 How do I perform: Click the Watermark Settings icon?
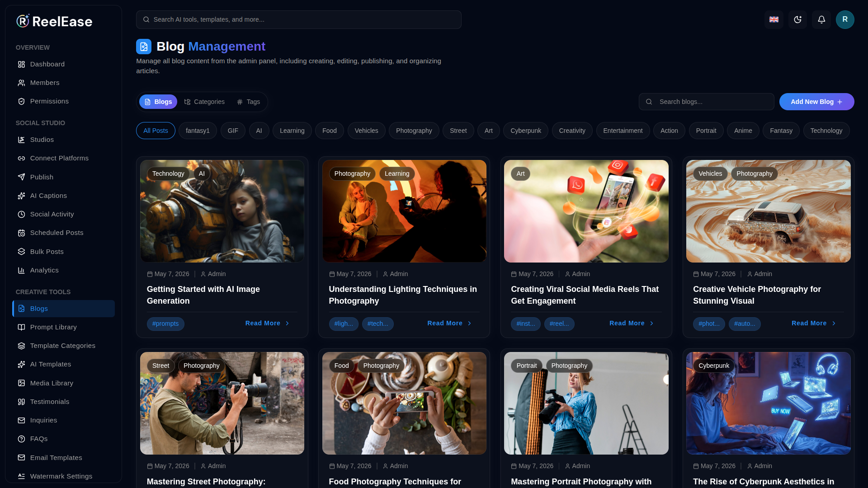(x=21, y=476)
